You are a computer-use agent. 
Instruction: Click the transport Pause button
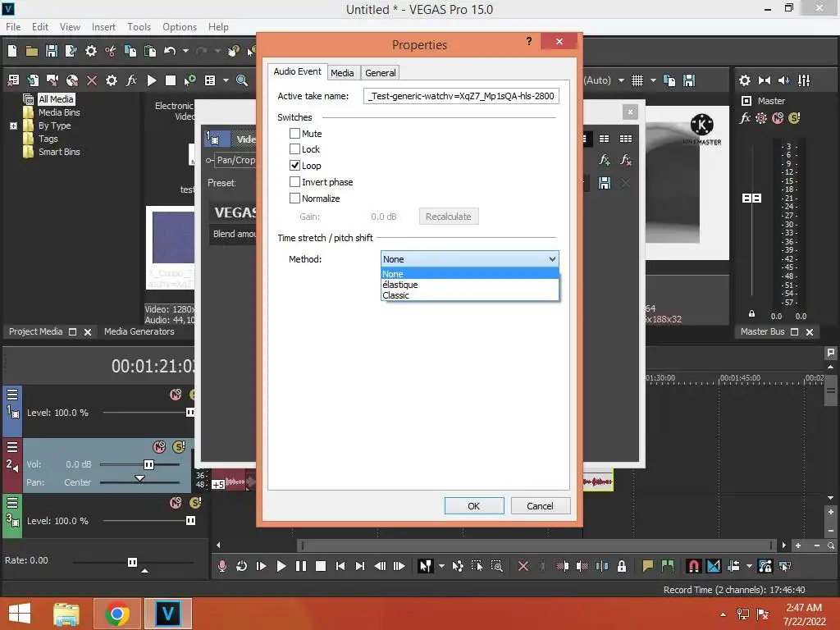(x=301, y=566)
